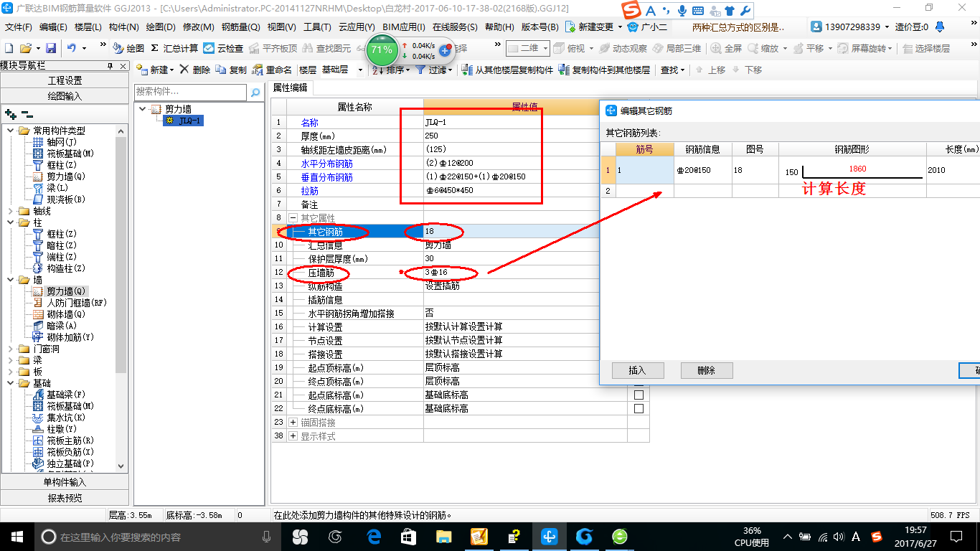Select 砌体墙(Q) under 墙

(60, 314)
